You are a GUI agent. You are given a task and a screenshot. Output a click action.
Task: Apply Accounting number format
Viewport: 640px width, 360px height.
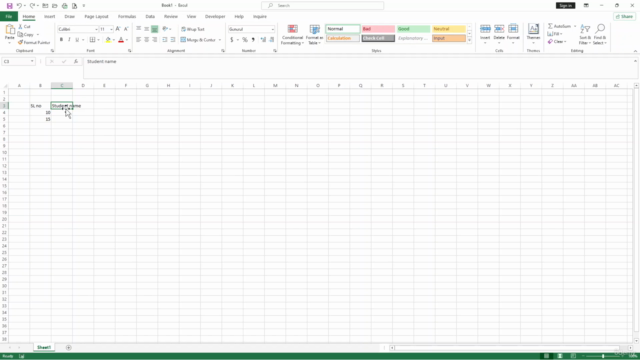pos(232,40)
